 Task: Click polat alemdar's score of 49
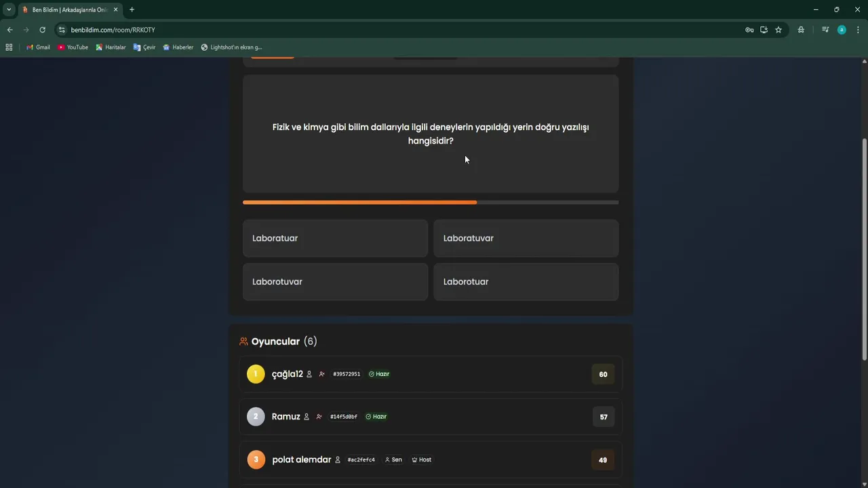(603, 460)
